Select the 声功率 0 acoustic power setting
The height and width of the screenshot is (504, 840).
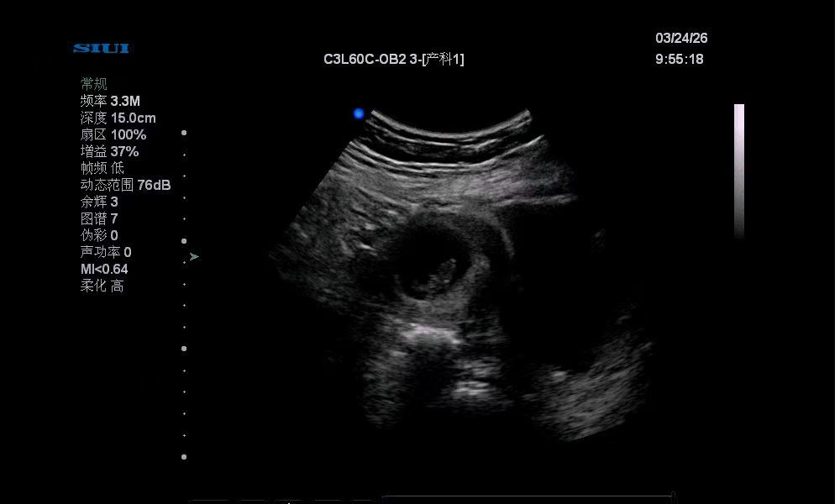(106, 252)
